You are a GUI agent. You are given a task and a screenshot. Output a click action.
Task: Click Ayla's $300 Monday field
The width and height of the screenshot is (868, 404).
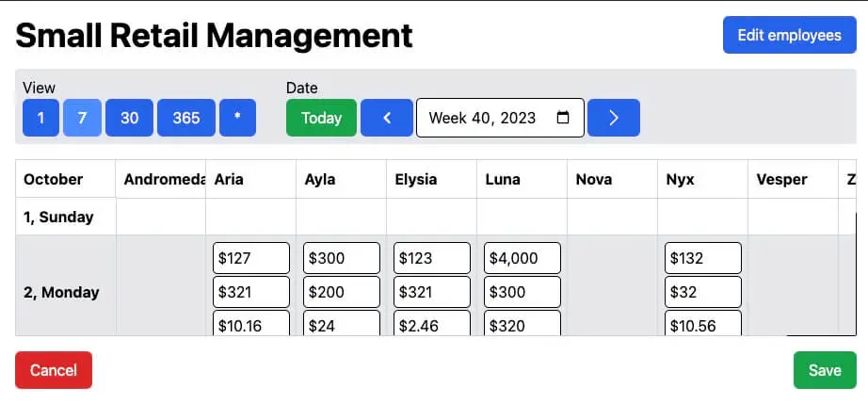[342, 258]
